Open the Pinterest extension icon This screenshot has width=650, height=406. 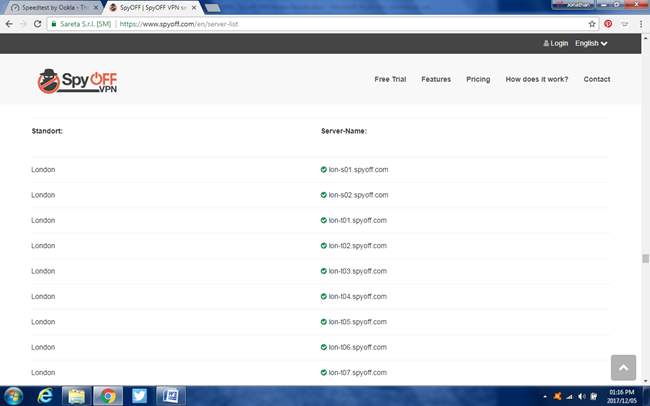coord(608,24)
